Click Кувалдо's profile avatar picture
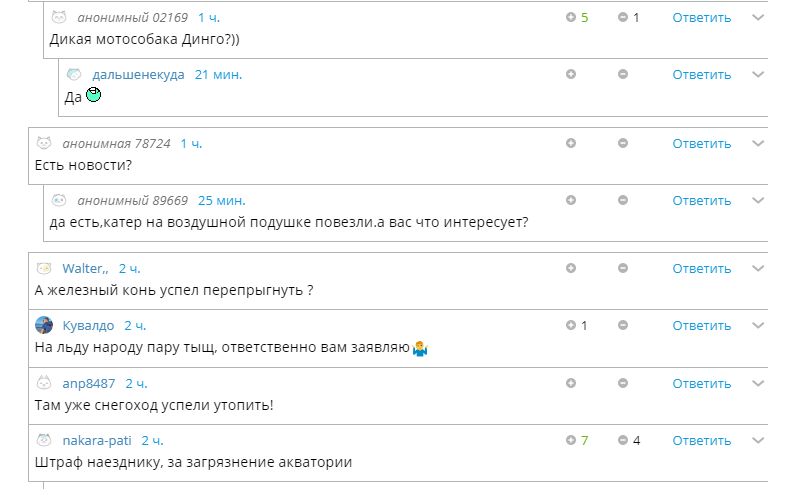795x489 pixels. pos(44,325)
